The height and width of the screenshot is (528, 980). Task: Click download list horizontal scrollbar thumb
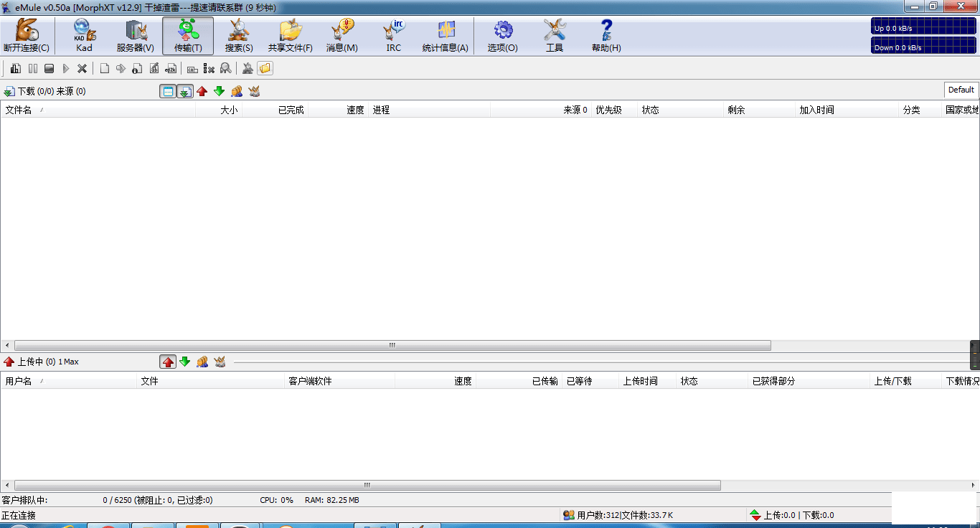point(392,345)
